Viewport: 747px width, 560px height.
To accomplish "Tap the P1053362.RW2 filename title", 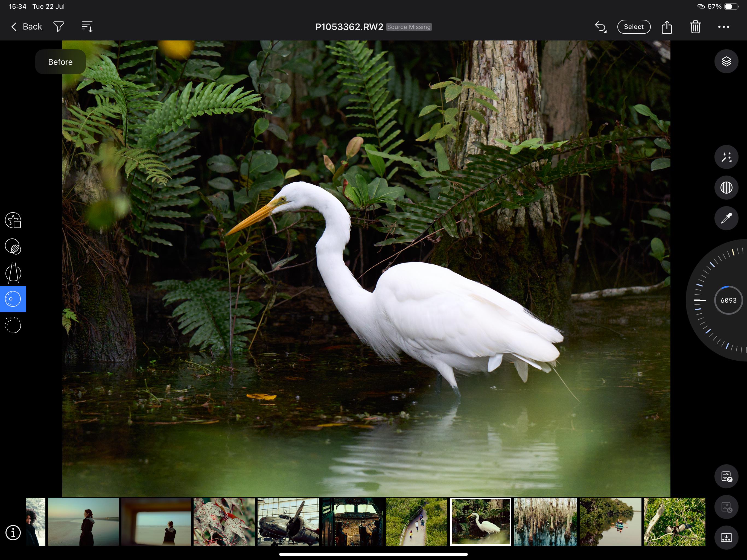I will [x=349, y=27].
